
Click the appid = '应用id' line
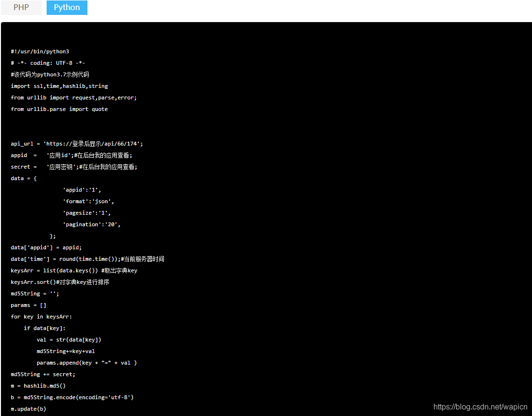[x=72, y=155]
